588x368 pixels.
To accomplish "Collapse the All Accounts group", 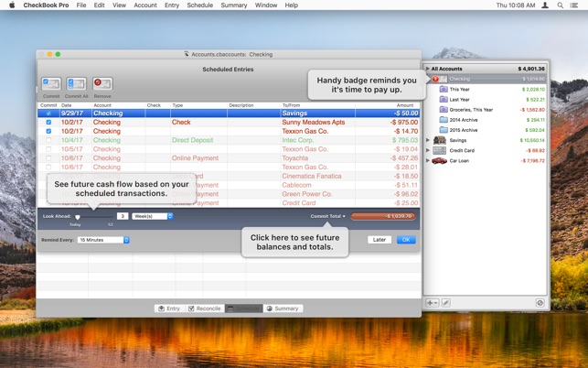I will click(x=427, y=69).
